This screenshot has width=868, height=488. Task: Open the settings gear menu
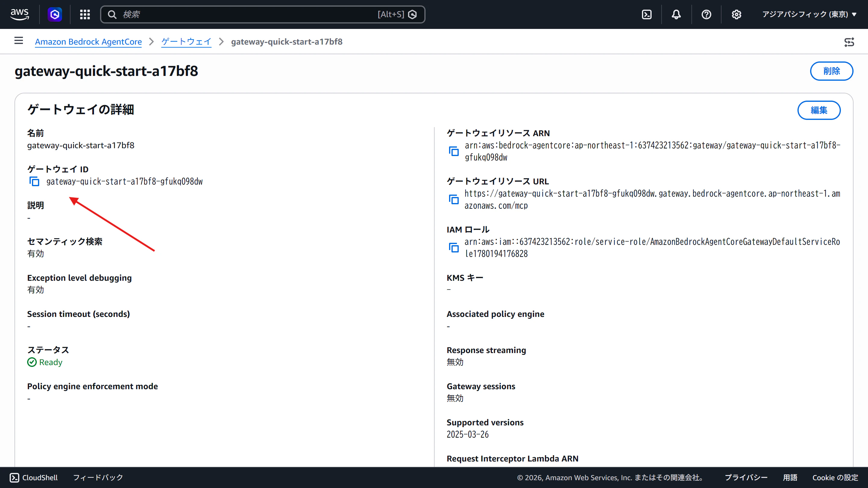coord(736,14)
